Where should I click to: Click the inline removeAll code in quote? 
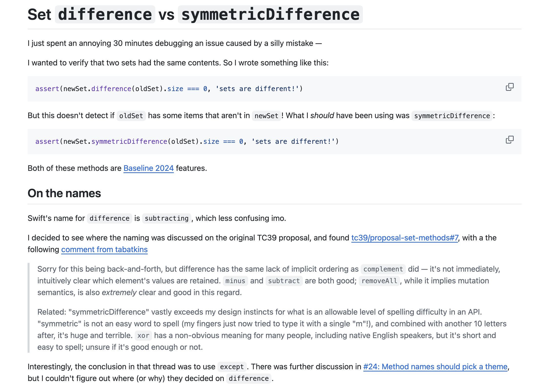coord(379,281)
